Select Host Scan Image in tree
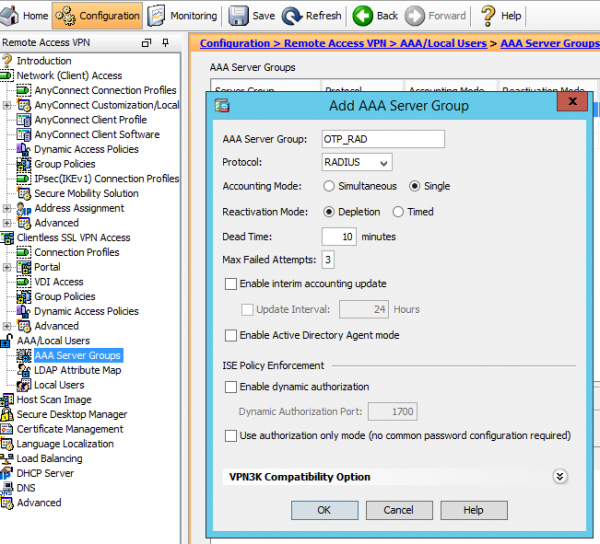The width and height of the screenshot is (600, 544). 53,400
